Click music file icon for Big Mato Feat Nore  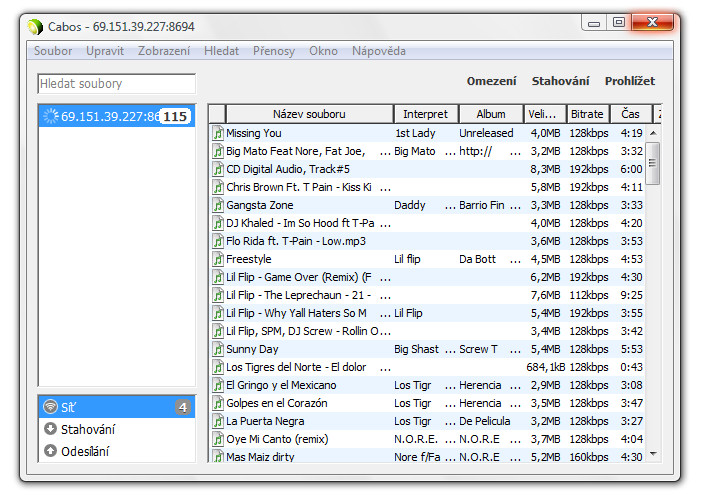tap(218, 151)
